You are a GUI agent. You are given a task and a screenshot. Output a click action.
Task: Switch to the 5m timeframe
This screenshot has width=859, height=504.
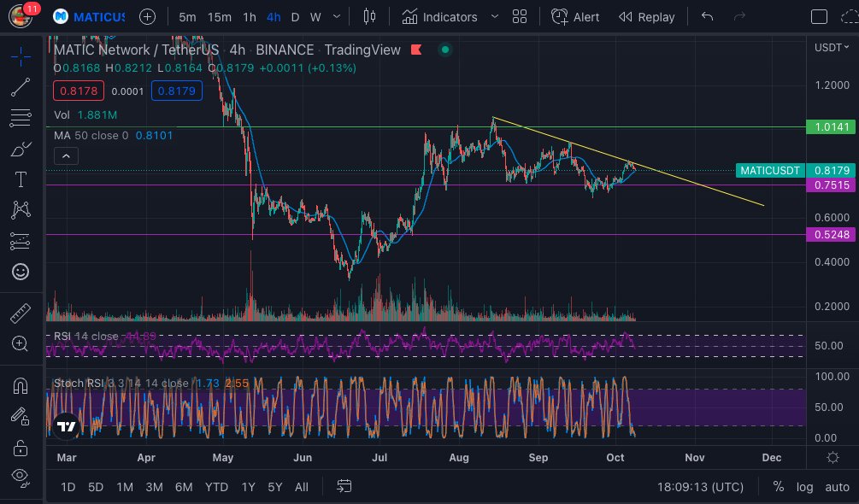click(187, 17)
